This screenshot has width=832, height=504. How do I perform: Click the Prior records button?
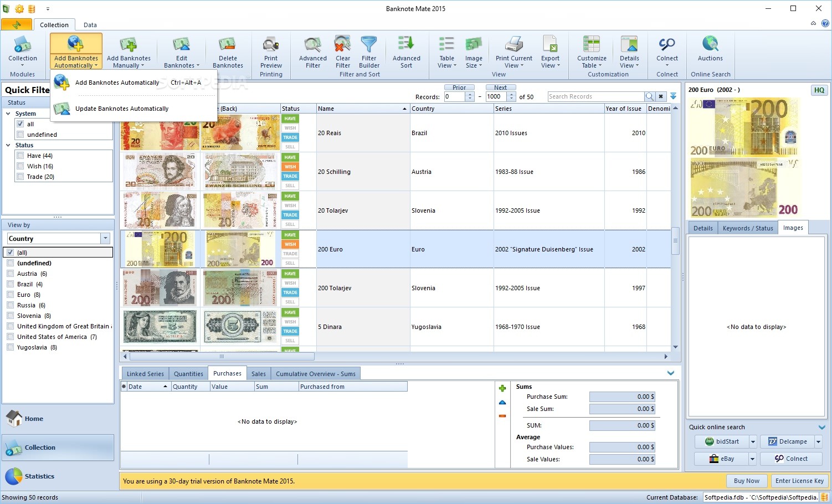[x=459, y=88]
